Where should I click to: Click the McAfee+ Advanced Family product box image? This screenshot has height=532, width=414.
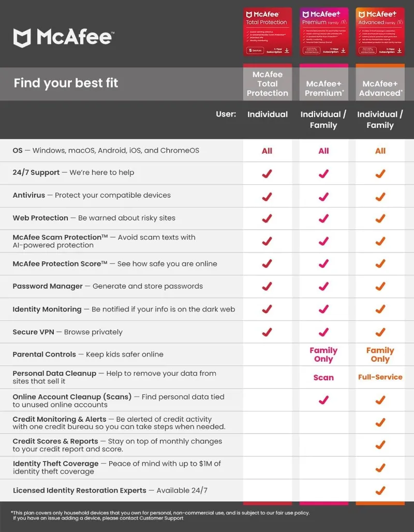[380, 31]
